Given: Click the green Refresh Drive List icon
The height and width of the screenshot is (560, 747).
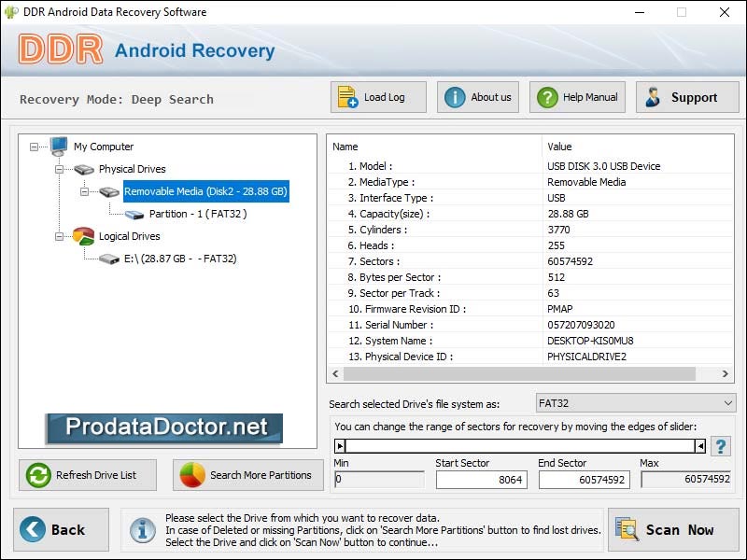Looking at the screenshot, I should pos(38,475).
